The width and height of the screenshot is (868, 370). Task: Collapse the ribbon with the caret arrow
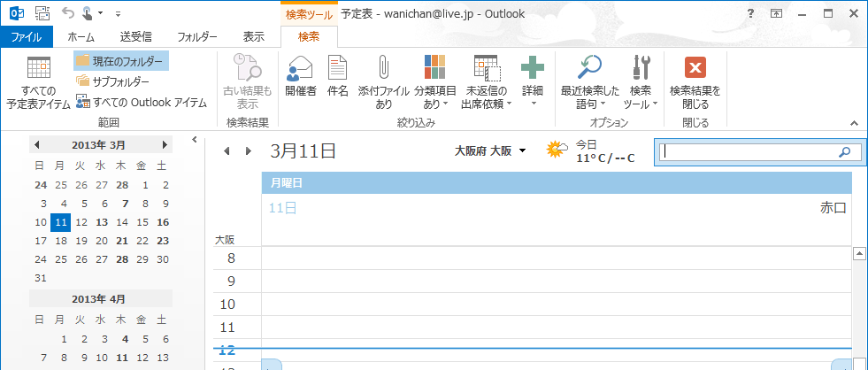click(854, 122)
